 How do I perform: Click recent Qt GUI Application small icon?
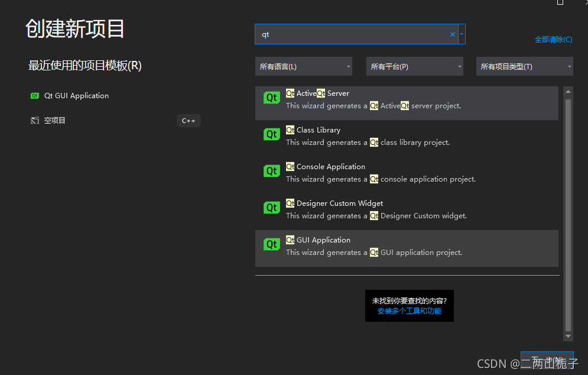pos(34,96)
